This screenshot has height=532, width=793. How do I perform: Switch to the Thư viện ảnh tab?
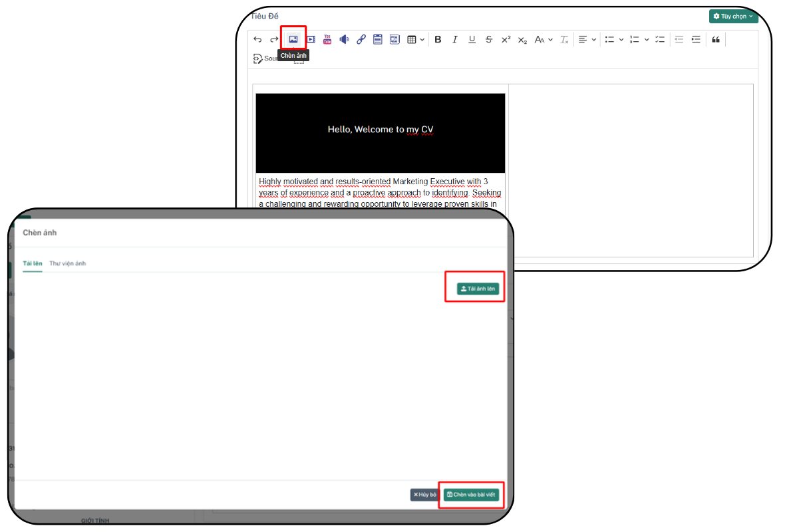(67, 263)
